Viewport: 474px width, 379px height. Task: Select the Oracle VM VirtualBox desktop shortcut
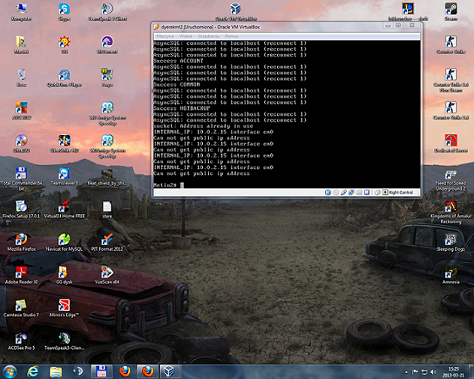(x=236, y=12)
